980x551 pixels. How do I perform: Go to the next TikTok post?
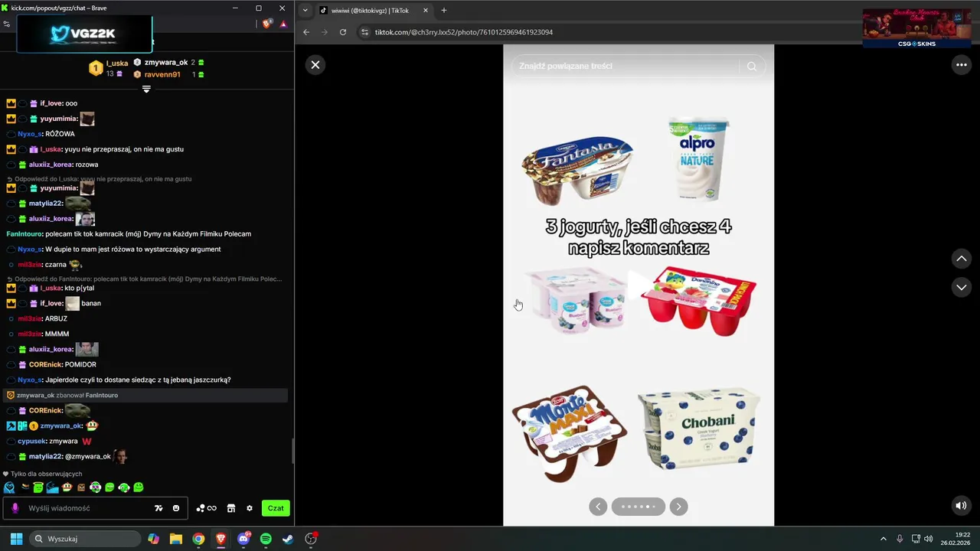click(x=962, y=287)
